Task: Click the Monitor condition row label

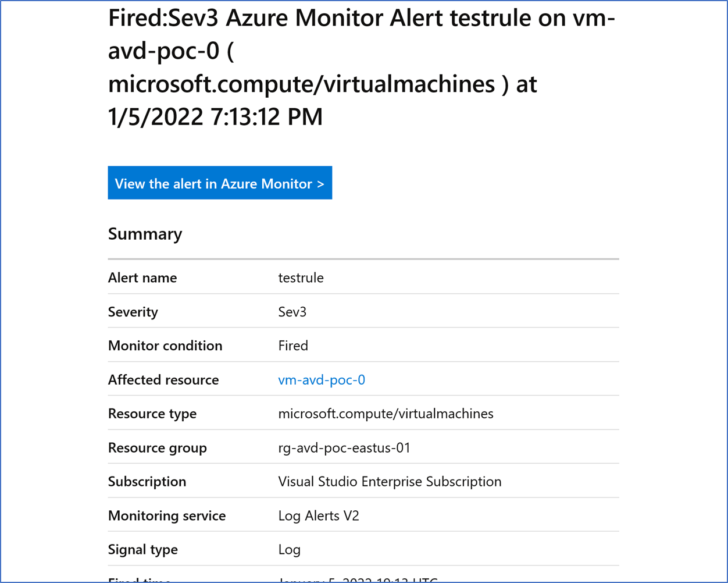Action: click(165, 346)
